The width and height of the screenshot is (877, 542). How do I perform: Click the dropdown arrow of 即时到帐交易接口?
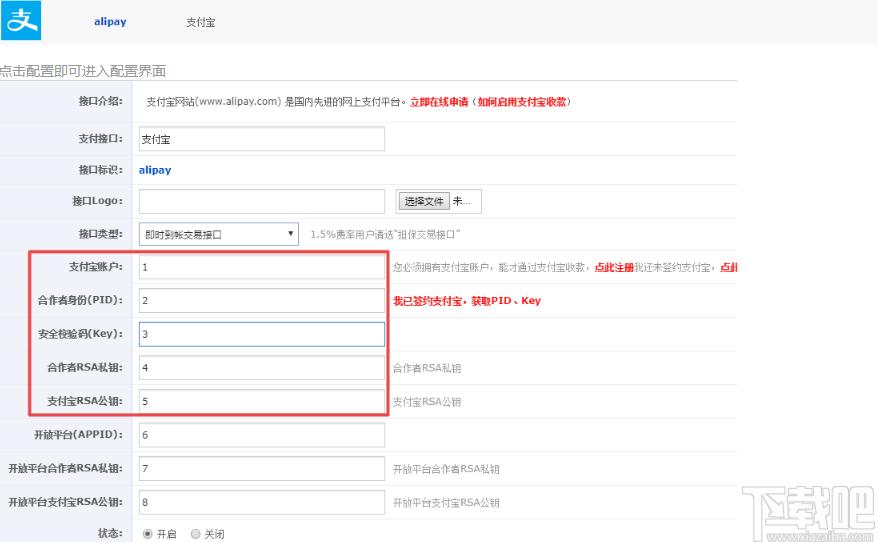290,233
